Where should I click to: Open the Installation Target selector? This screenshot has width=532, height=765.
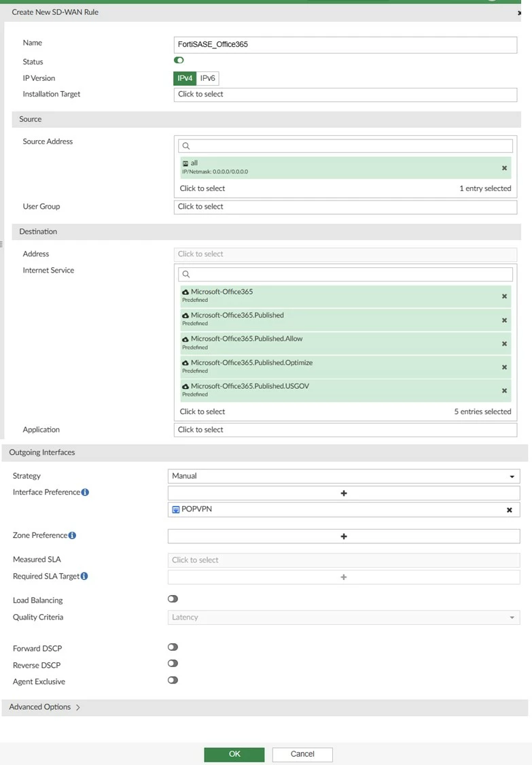pyautogui.click(x=345, y=95)
